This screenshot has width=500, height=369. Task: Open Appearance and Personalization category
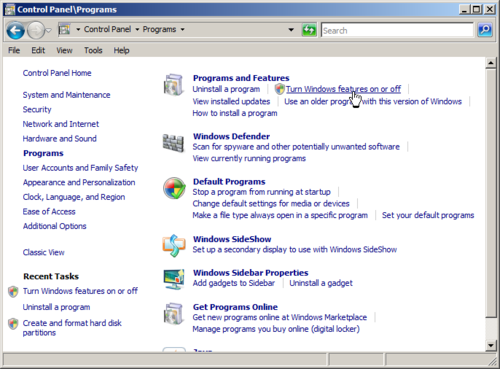click(x=79, y=183)
